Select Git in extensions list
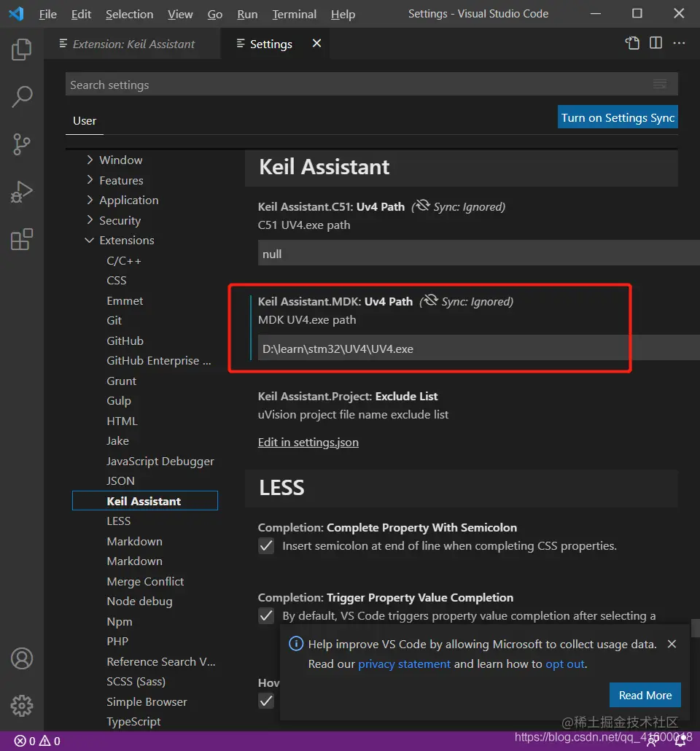Viewport: 700px width, 751px height. pyautogui.click(x=114, y=320)
